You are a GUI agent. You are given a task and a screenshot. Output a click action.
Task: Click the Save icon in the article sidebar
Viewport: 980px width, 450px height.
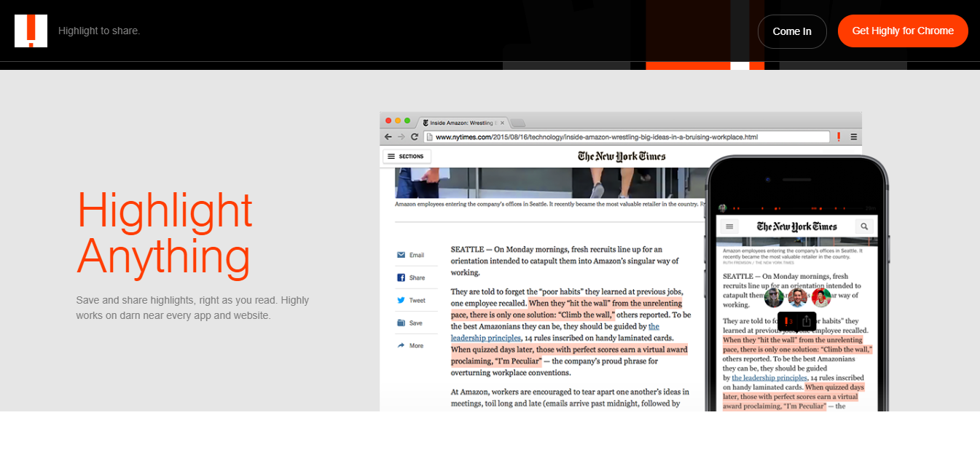[401, 323]
